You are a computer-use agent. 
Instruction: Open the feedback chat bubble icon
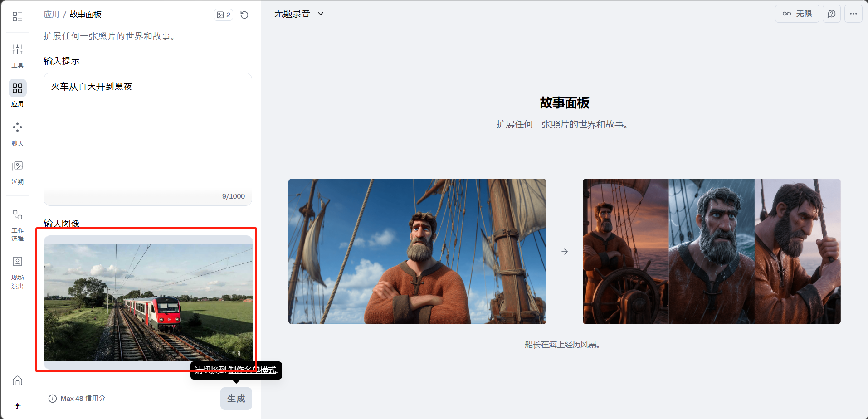coord(831,14)
